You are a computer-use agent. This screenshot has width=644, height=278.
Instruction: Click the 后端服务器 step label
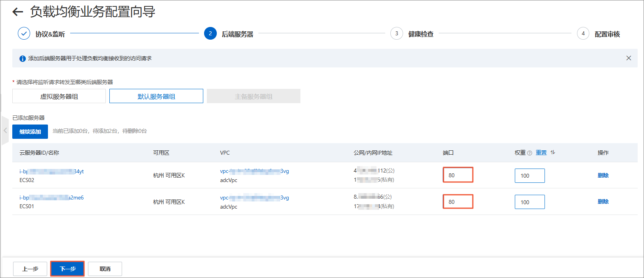(237, 34)
